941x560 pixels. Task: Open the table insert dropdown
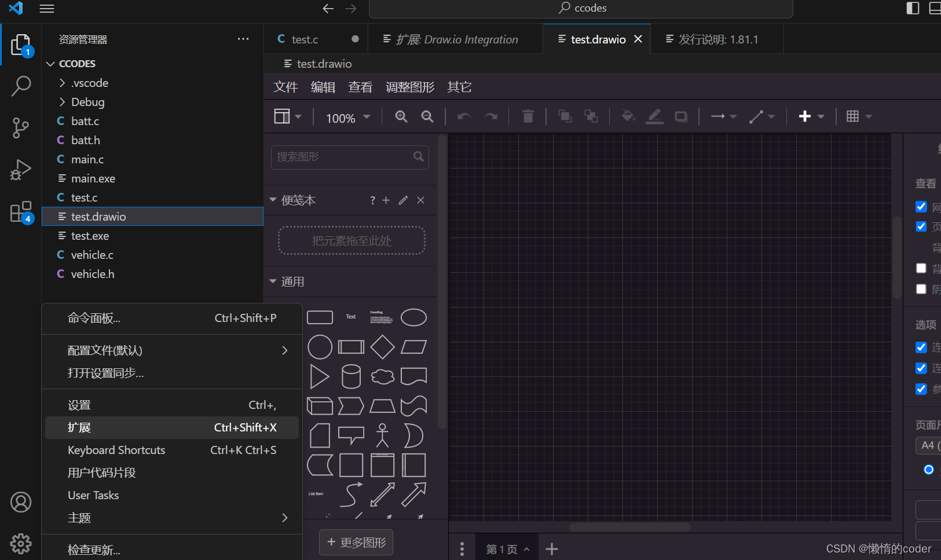coord(859,116)
